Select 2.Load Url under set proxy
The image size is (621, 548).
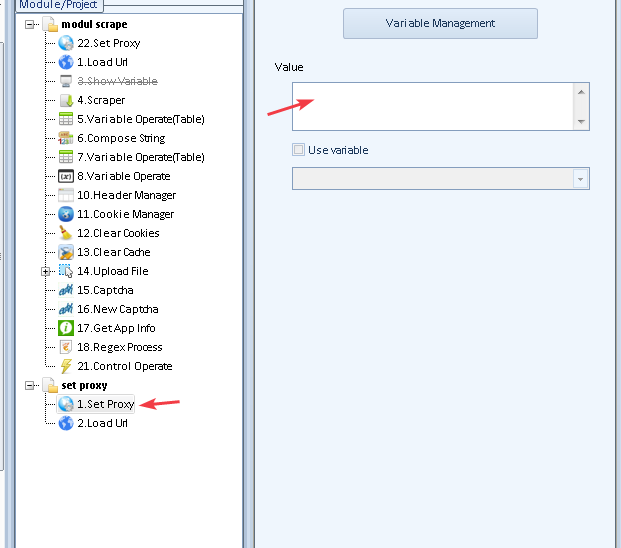coord(102,423)
